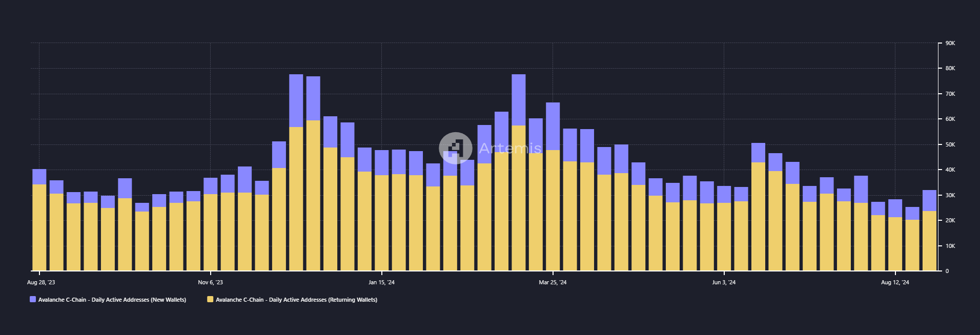Click the 0 y-axis label

point(947,271)
